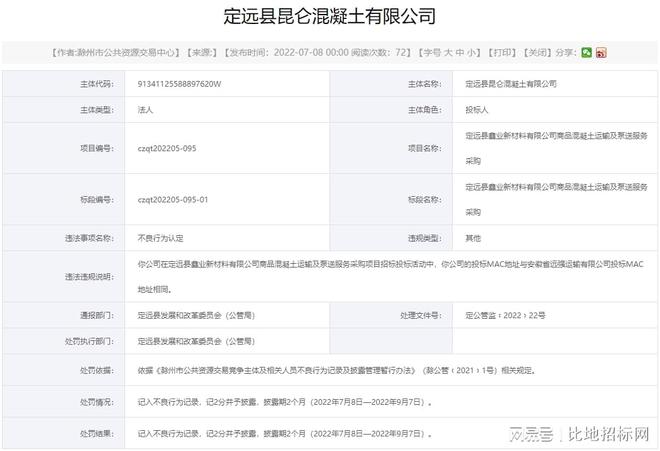
Task: Select the department name in the 通报部门 row
Action: pos(196,315)
